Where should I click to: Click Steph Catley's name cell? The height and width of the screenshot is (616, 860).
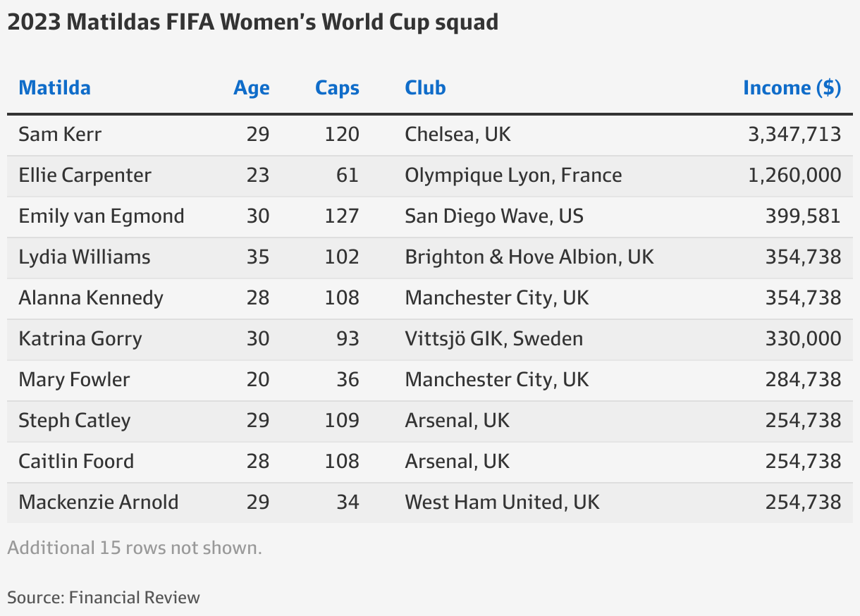coord(75,420)
